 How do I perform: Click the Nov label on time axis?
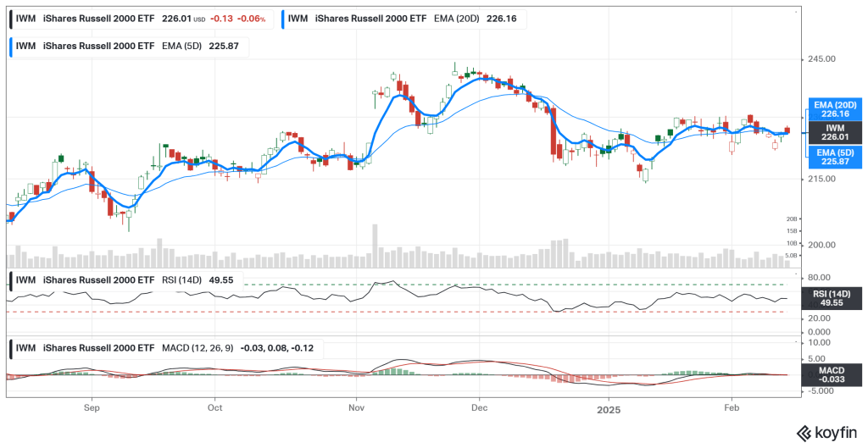357,407
